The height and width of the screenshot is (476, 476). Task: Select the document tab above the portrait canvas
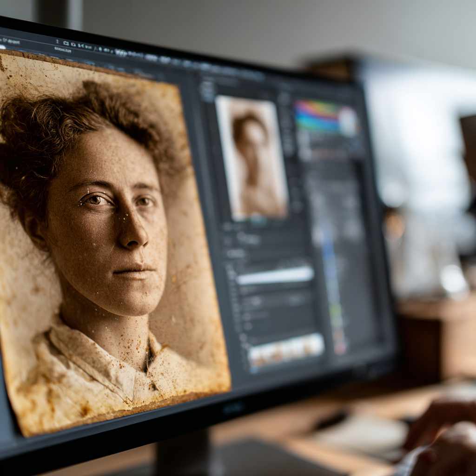tap(63, 50)
